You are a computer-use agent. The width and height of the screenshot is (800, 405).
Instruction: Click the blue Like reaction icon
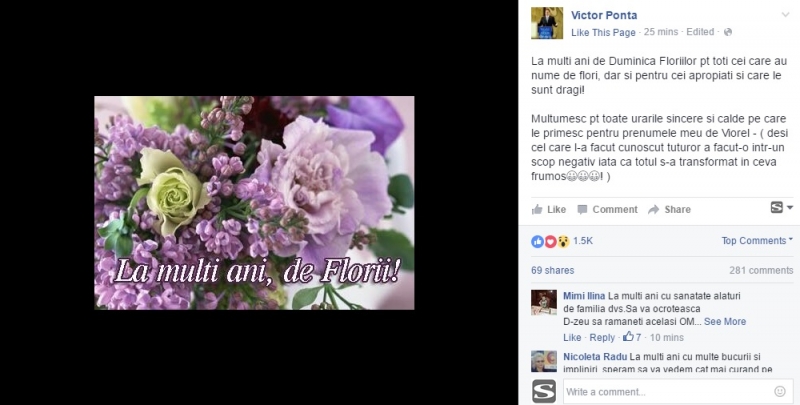pyautogui.click(x=537, y=241)
